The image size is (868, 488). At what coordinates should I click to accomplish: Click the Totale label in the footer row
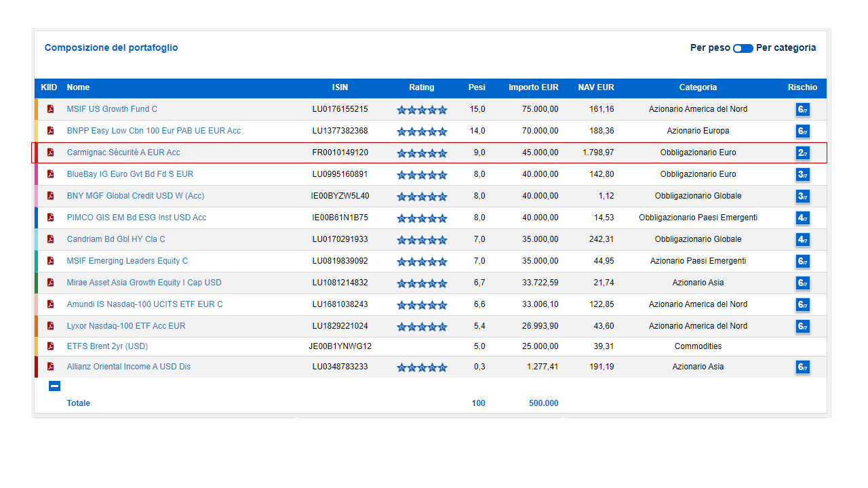(x=79, y=403)
